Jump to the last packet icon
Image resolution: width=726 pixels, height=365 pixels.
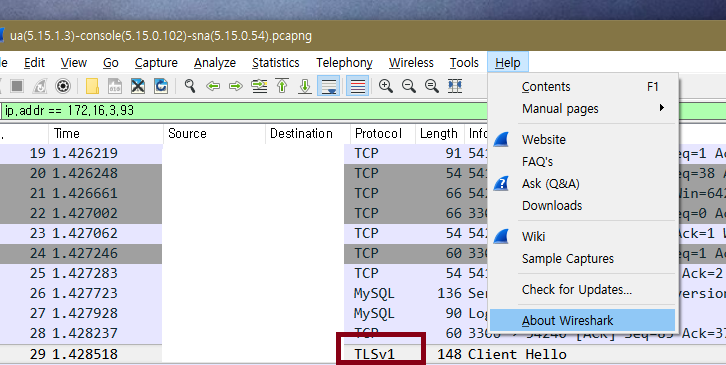tap(305, 86)
